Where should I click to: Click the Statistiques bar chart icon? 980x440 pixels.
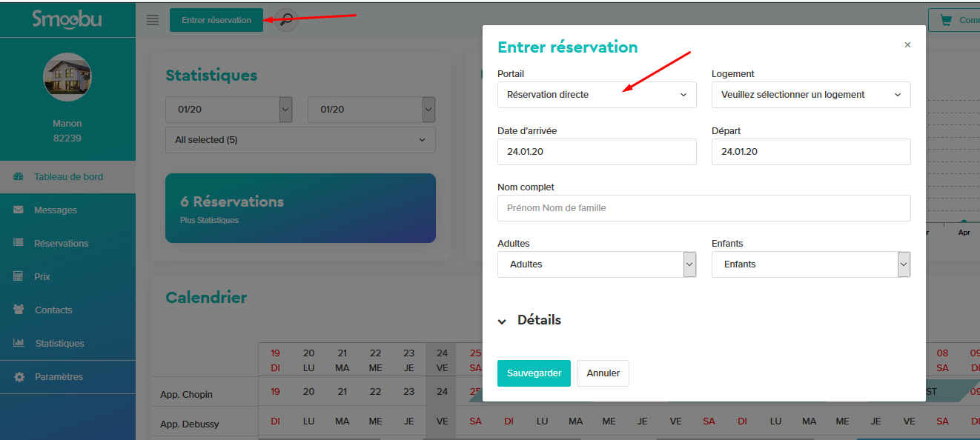(x=19, y=343)
